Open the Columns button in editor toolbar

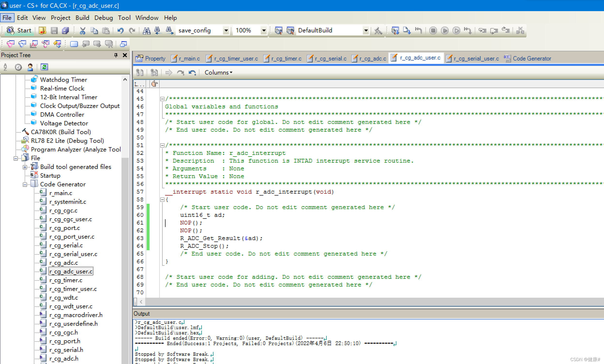click(218, 72)
